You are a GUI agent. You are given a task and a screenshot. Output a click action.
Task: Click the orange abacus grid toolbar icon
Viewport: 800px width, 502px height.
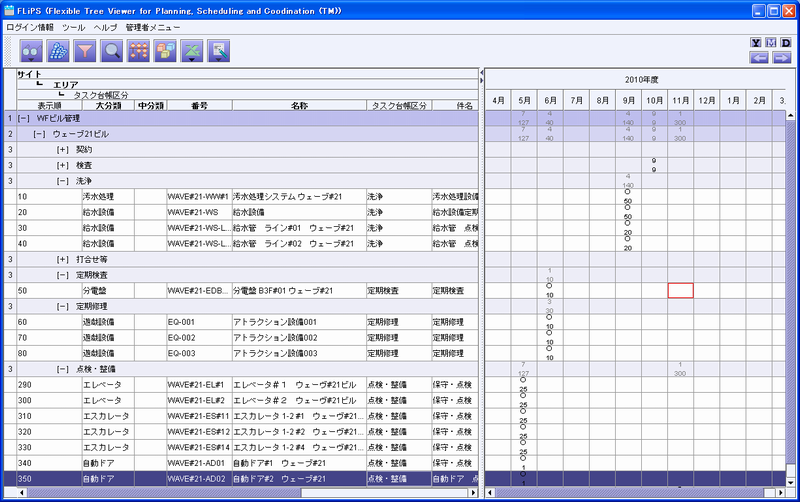click(x=138, y=51)
